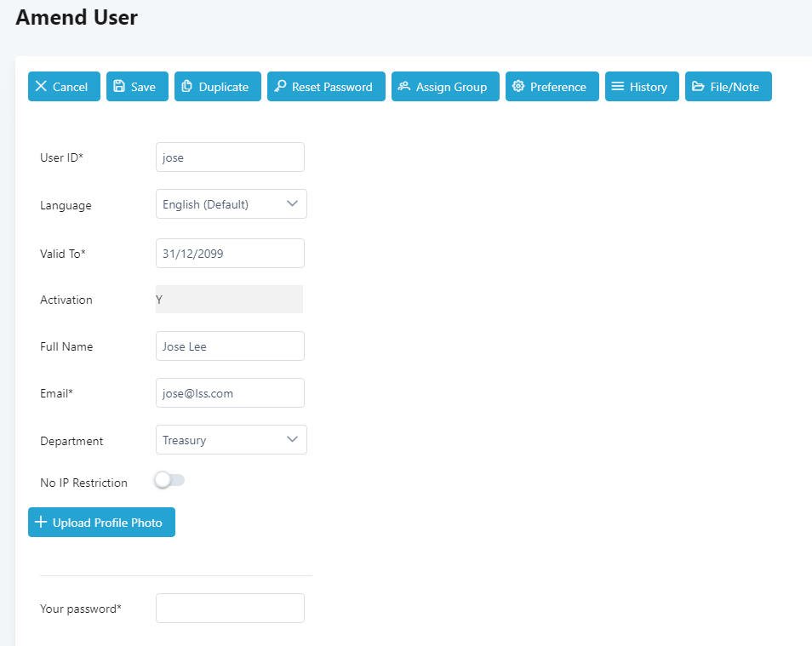Click the lines icon for History
The image size is (812, 646).
click(x=618, y=87)
